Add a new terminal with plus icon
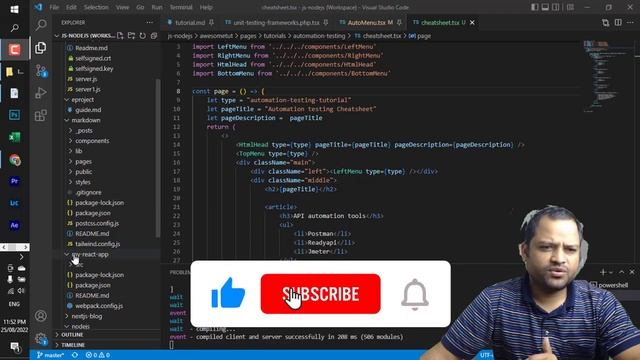The image size is (640, 360). [603, 272]
